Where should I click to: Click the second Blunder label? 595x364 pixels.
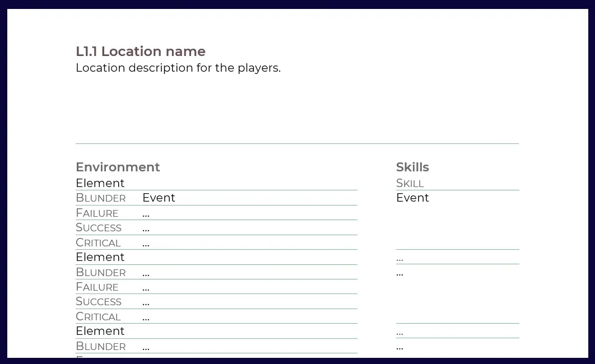click(101, 272)
